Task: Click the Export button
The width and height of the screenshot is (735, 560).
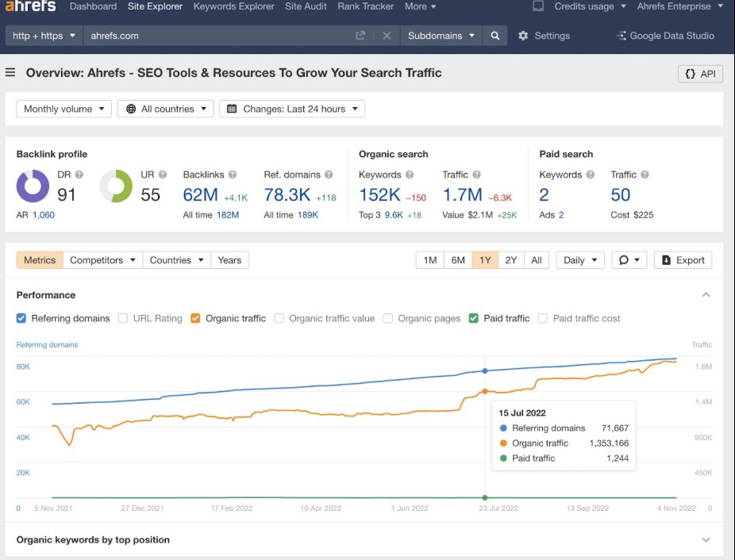Action: (x=683, y=260)
